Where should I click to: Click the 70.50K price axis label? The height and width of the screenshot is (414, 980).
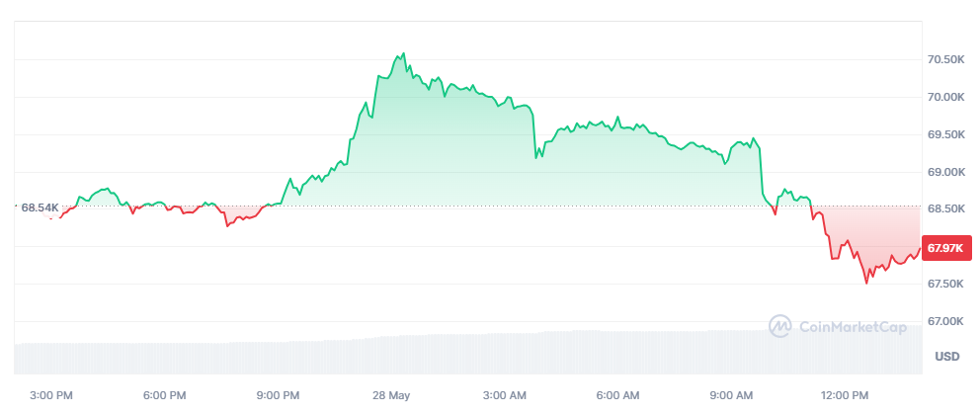pos(945,60)
